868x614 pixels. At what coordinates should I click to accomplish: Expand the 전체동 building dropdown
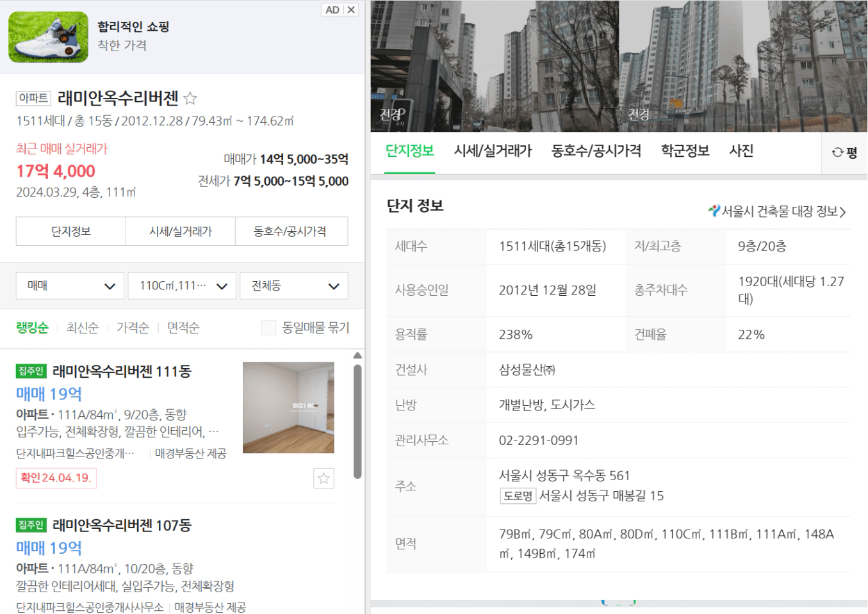coord(294,286)
